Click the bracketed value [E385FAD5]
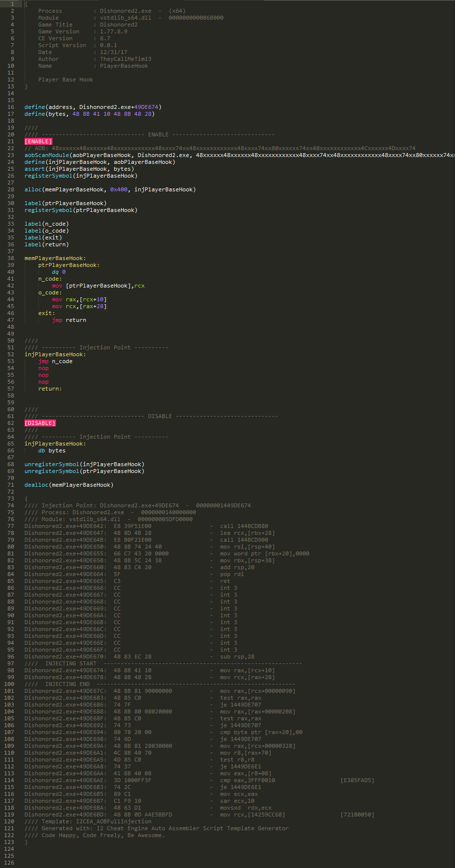Image resolution: width=455 pixels, height=868 pixels. tap(357, 780)
